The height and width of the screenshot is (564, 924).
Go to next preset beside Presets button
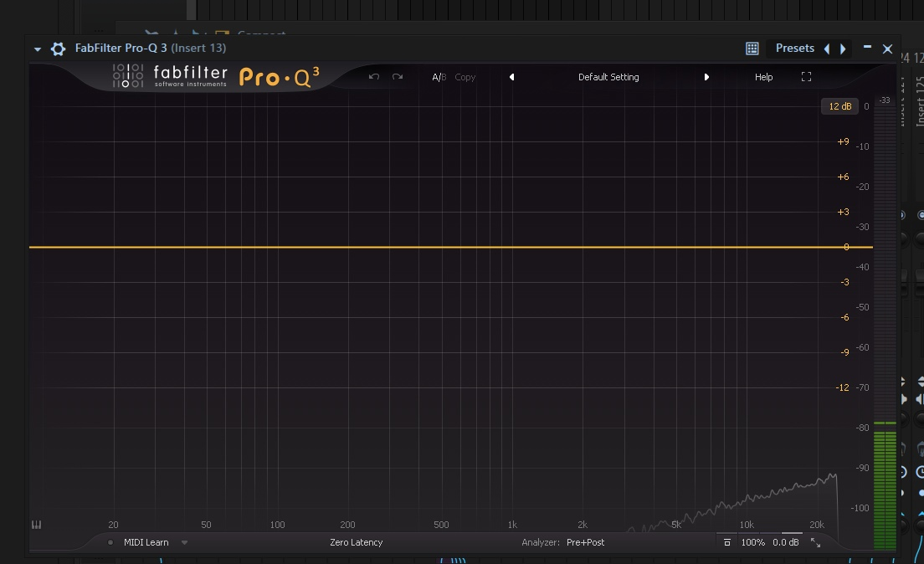[x=843, y=49]
